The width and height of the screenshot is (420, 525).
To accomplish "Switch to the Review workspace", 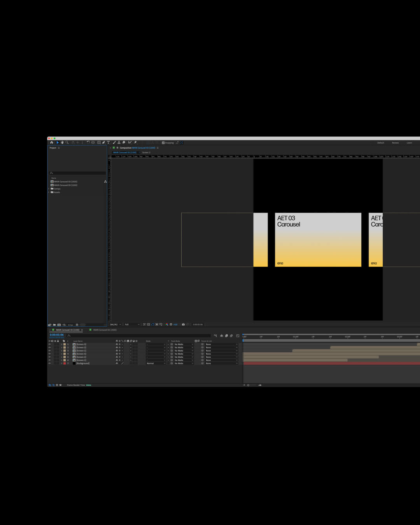I will tap(395, 143).
